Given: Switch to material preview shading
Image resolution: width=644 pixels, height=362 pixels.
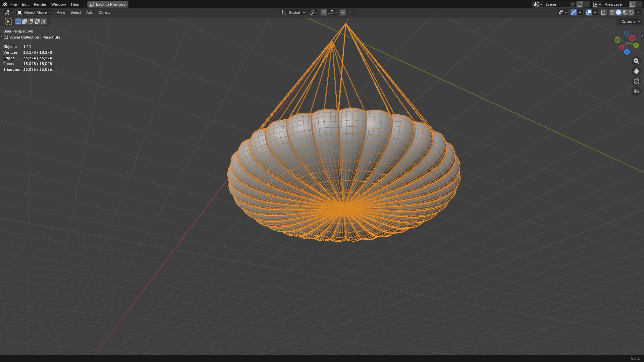Looking at the screenshot, I should (625, 12).
